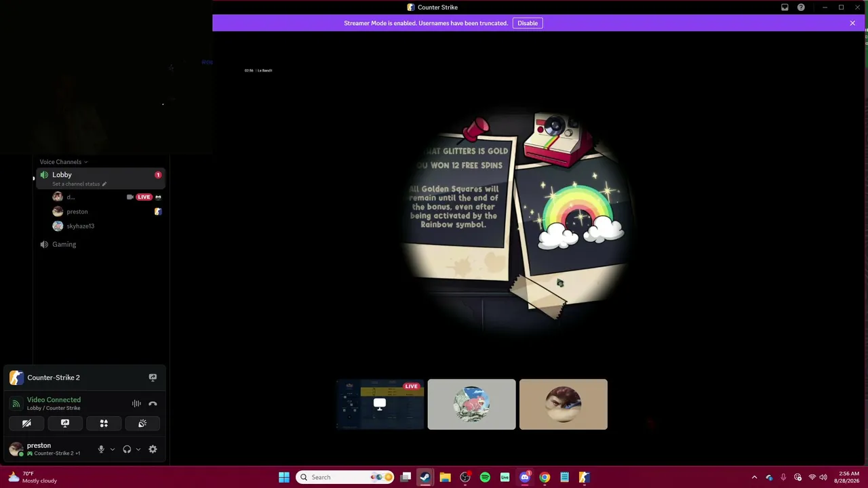This screenshot has height=488, width=868.
Task: Open the Notepad app on the taskbar
Action: 564,477
